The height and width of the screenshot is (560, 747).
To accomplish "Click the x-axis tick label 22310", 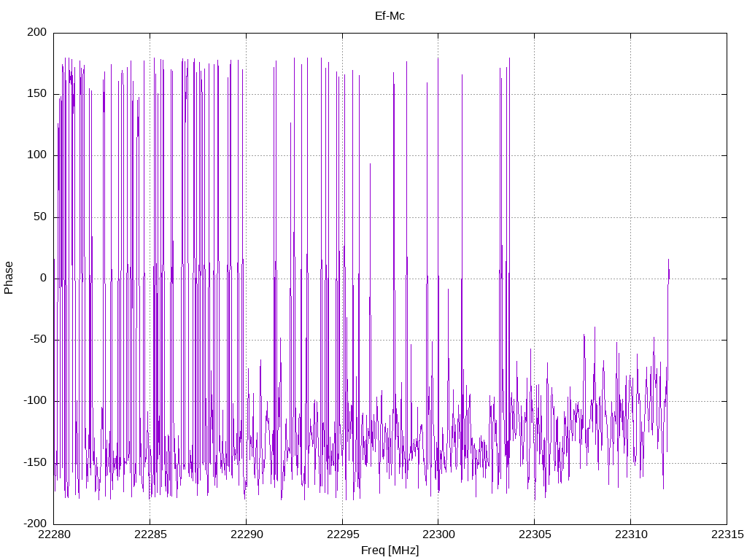I will point(631,534).
